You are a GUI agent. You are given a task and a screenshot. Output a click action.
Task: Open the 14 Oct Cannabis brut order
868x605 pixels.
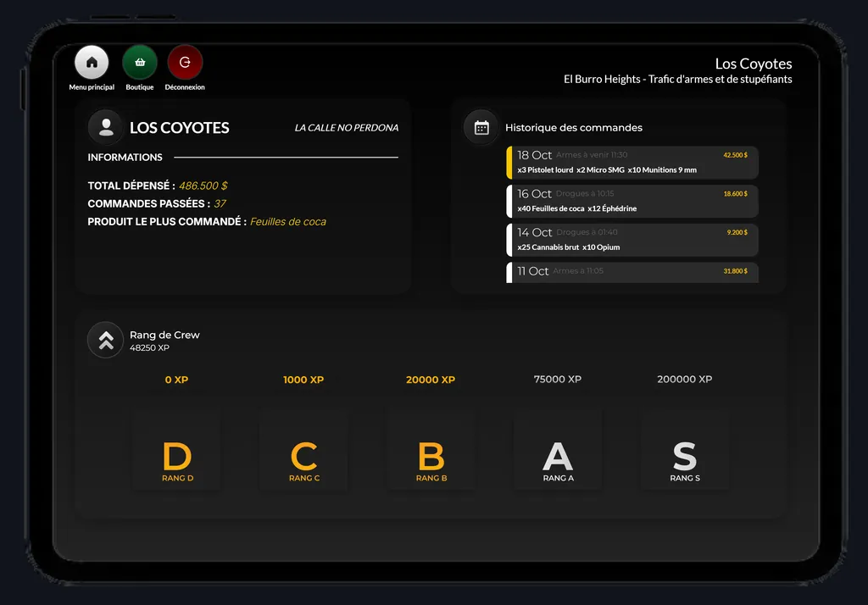(x=632, y=241)
